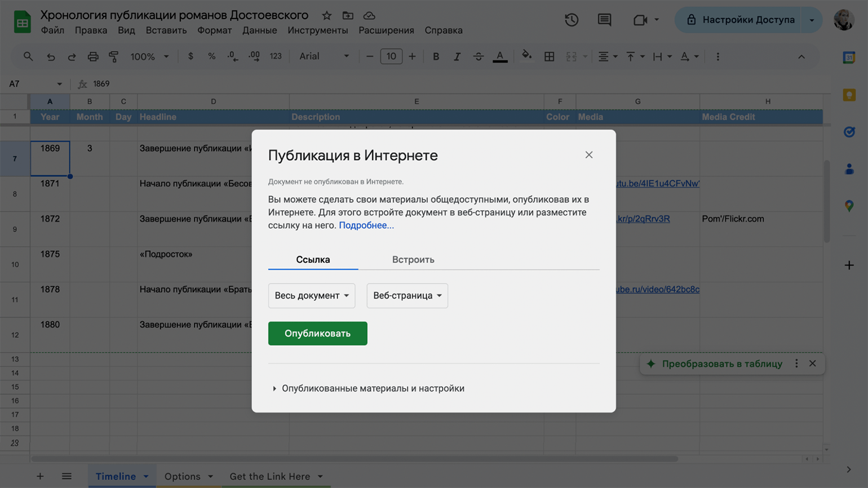This screenshot has height=488, width=868.
Task: Format as percent
Action: pyautogui.click(x=211, y=56)
